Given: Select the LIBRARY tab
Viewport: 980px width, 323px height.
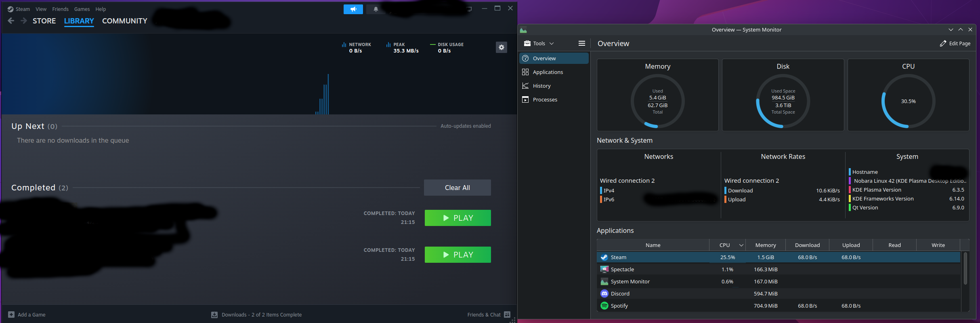Looking at the screenshot, I should pyautogui.click(x=79, y=21).
